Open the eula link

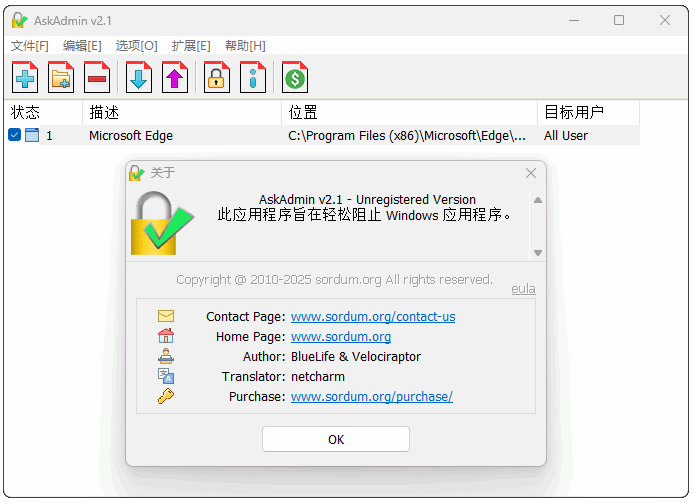[523, 289]
